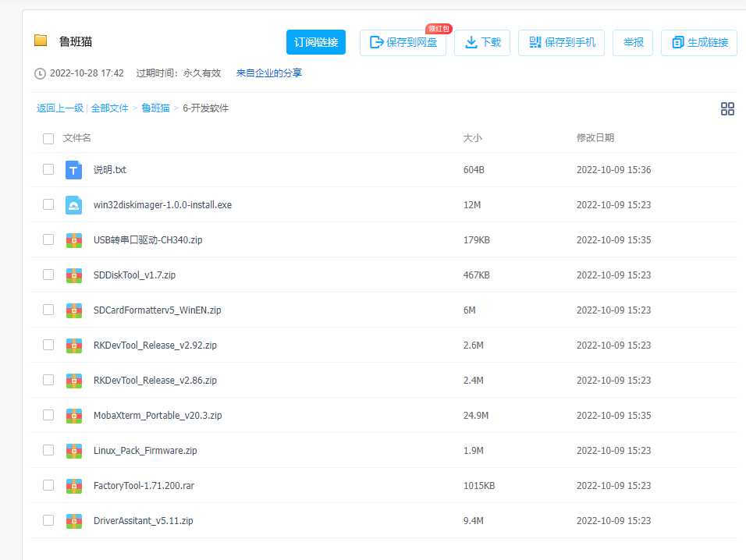Open win32diskimager-1.0.0-install.exe file name
This screenshot has width=746, height=560.
point(163,205)
